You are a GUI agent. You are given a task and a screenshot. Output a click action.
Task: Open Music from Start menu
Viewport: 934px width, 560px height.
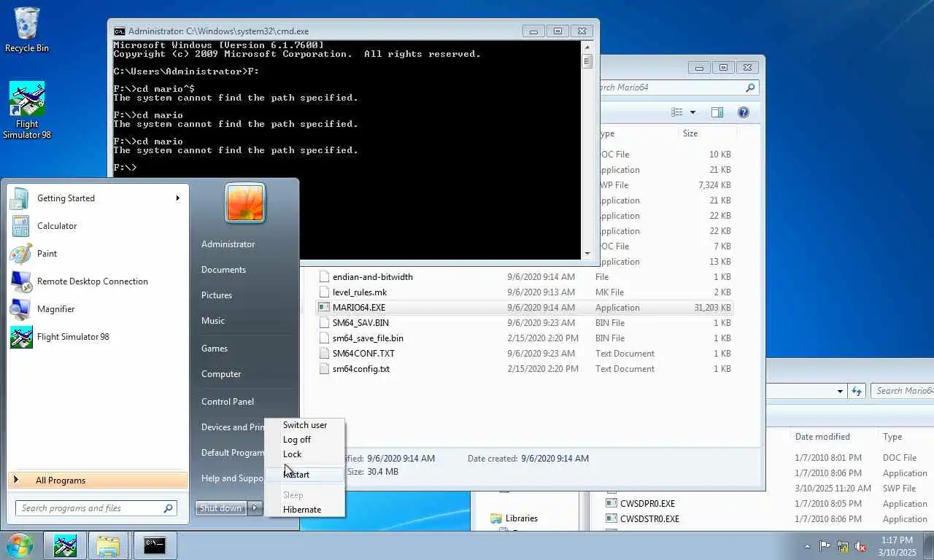pyautogui.click(x=213, y=321)
